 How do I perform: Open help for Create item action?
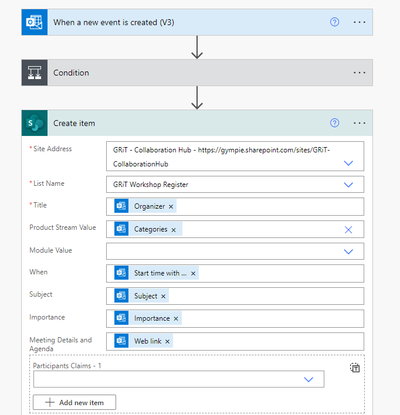[x=334, y=123]
